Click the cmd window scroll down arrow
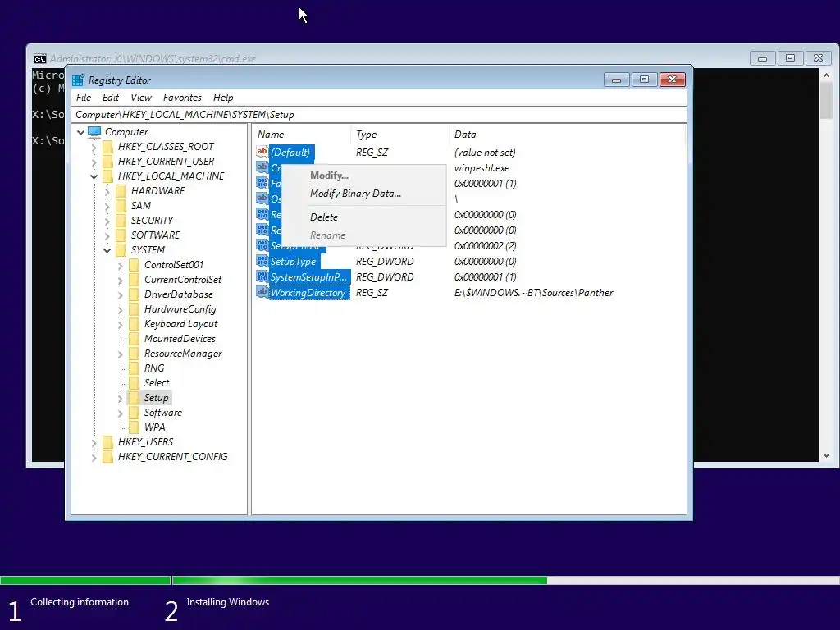Screen dimensions: 840x630 coord(826,455)
